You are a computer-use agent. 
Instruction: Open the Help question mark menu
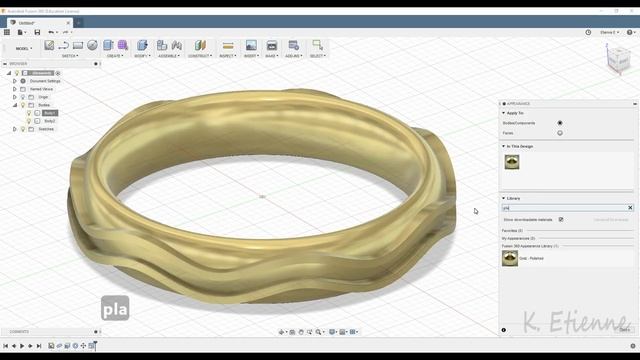[x=630, y=32]
